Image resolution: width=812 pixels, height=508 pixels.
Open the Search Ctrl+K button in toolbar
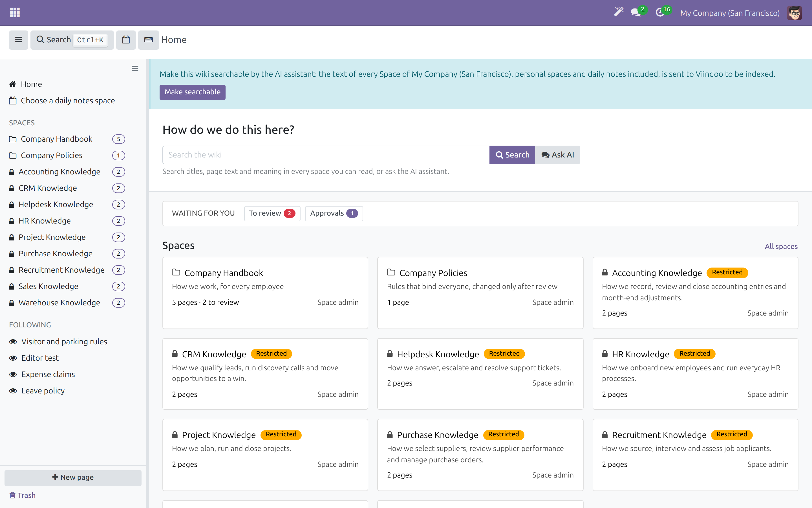(x=72, y=40)
